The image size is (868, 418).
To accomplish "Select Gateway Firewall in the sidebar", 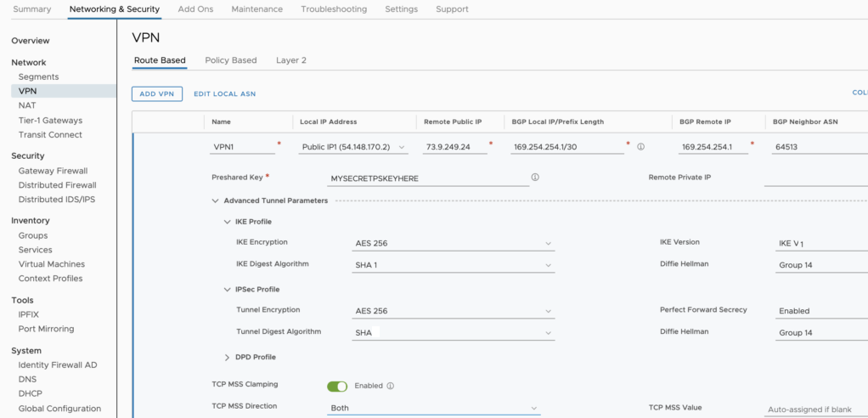I will 53,171.
